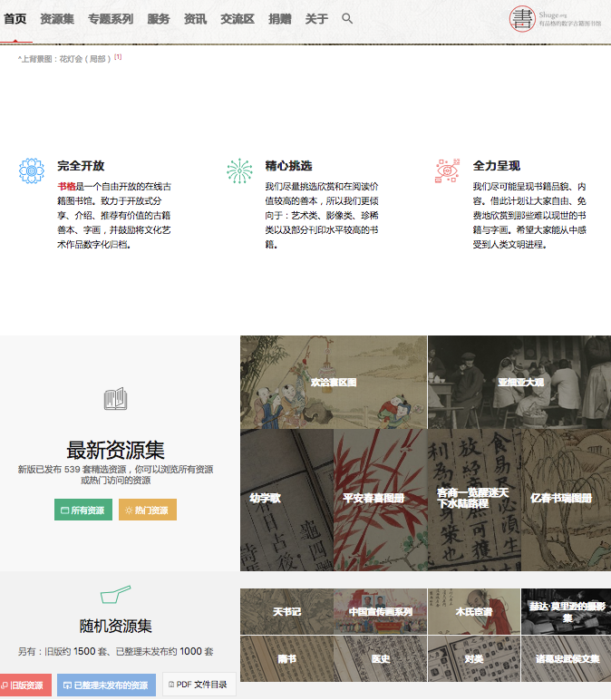Open the 诸葛忠武侯文集 thumbnail
Viewport: 611px width, 700px height.
tap(566, 658)
